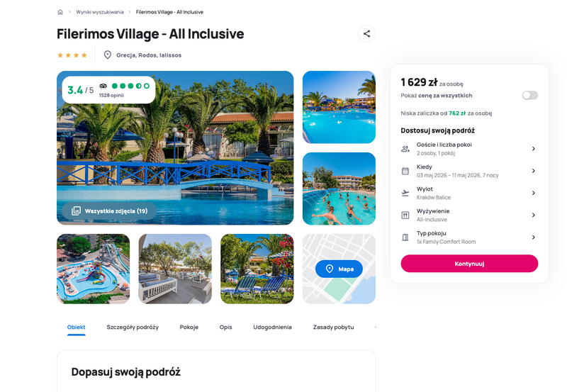Switch to Szczegóły podróży tab
Image resolution: width=567 pixels, height=392 pixels.
tap(133, 327)
